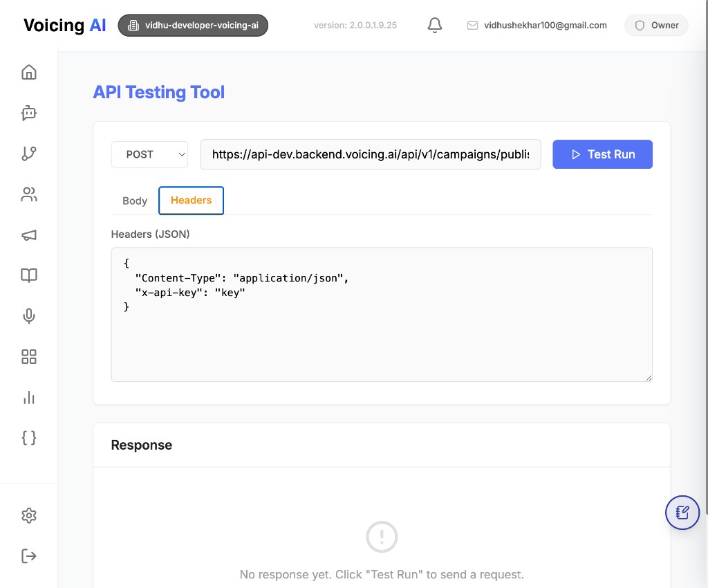Open the bot agents icon in sidebar
The image size is (708, 588).
point(29,113)
